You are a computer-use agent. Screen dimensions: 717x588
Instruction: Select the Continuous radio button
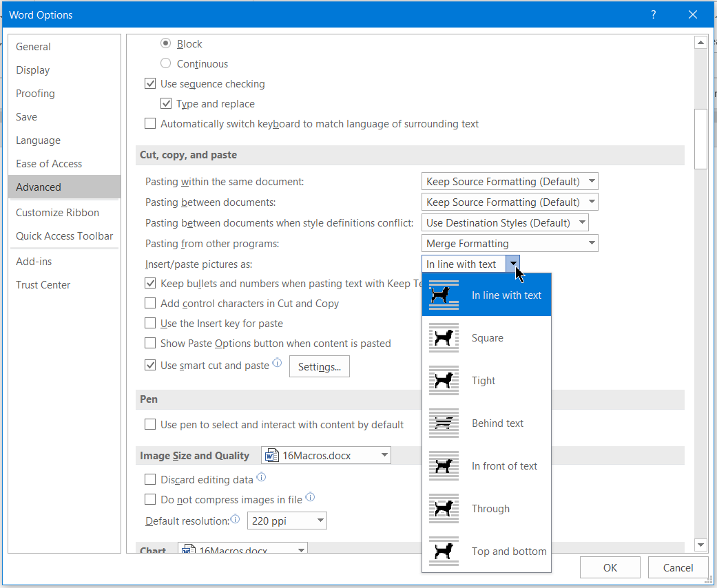point(165,63)
